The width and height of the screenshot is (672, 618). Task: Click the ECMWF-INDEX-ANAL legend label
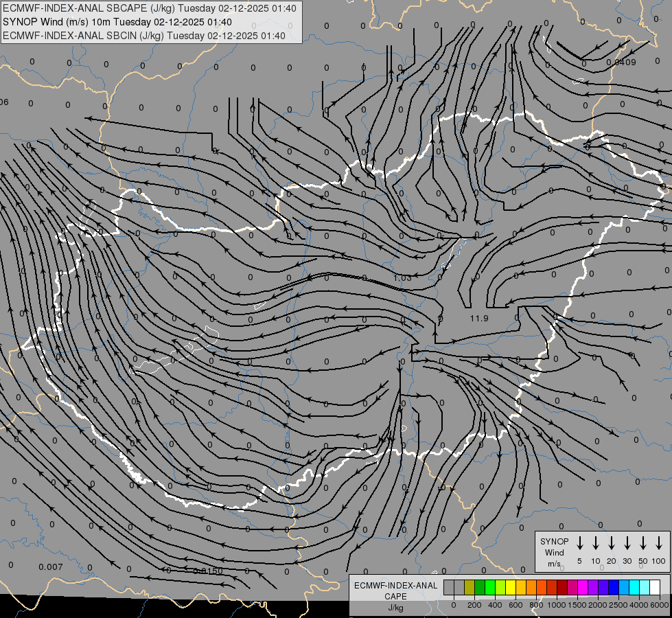coord(395,586)
